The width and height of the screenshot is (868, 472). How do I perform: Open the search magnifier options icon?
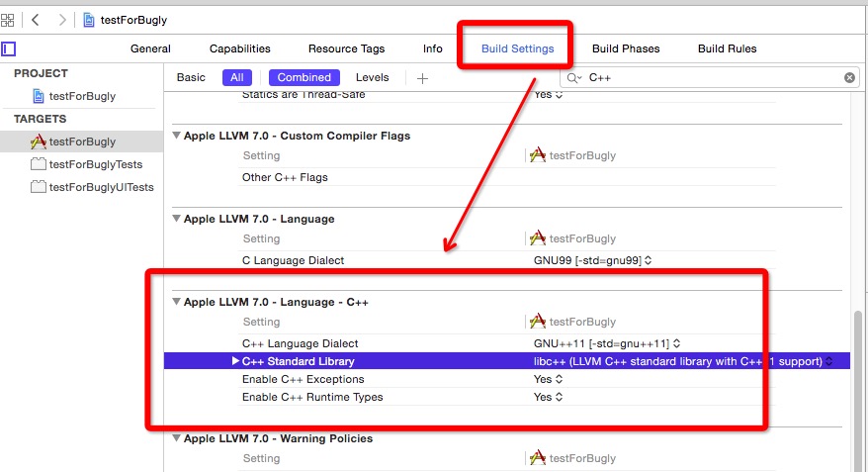[574, 78]
